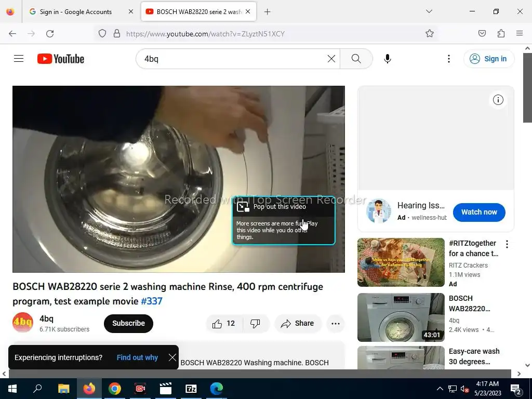Open the 43:01 BOSCH WAB28220 thumbnail

pyautogui.click(x=401, y=317)
